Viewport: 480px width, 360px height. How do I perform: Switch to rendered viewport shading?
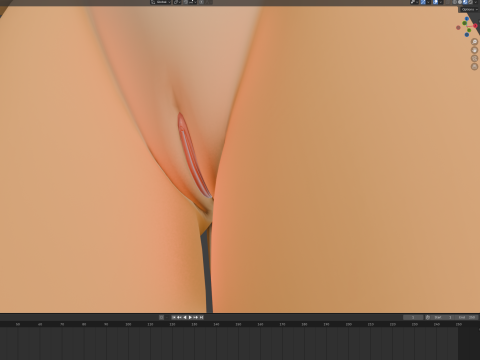click(470, 2)
